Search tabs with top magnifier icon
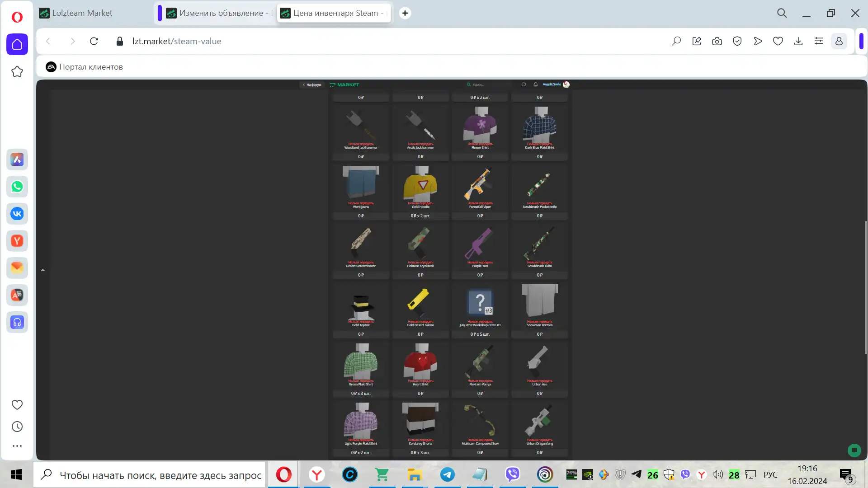Viewport: 868px width, 488px height. click(x=782, y=13)
